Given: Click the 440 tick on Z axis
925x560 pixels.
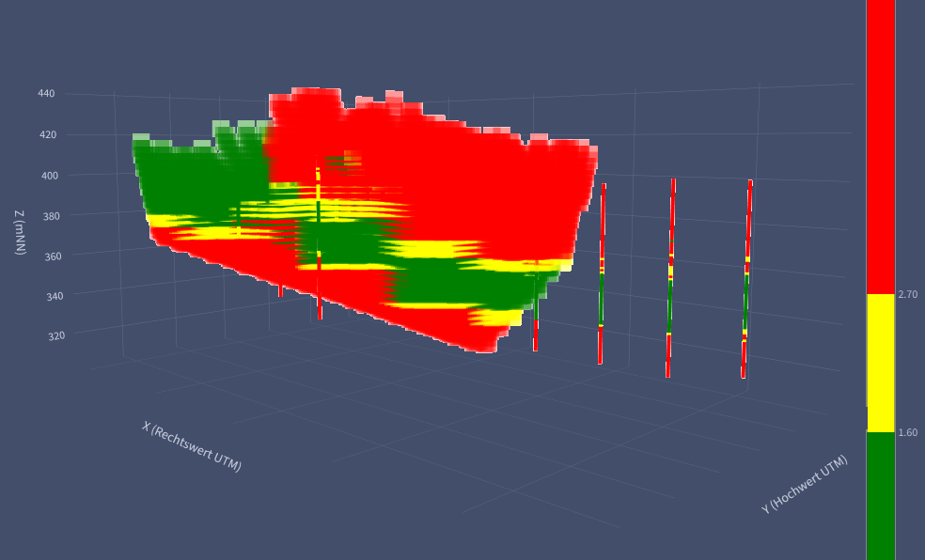Looking at the screenshot, I should coord(46,93).
